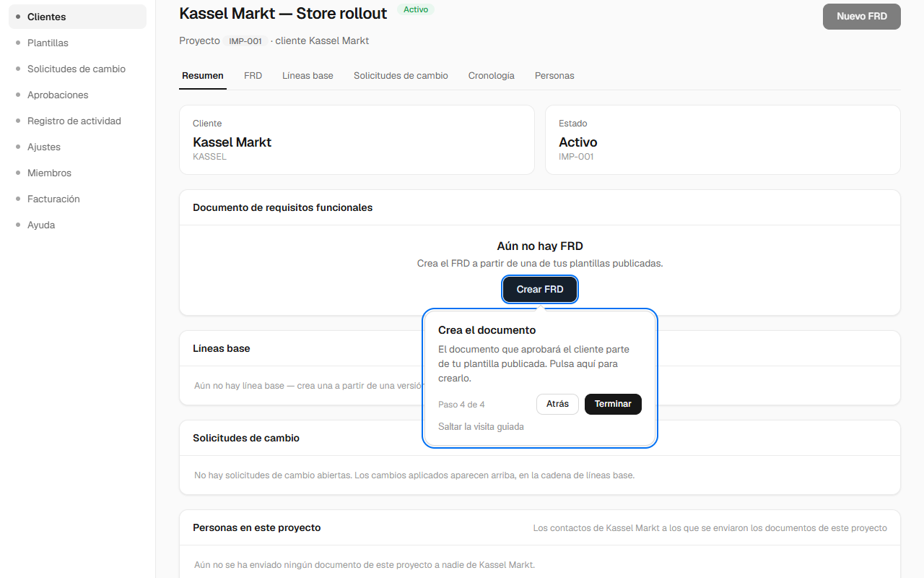Click the Crear FRD button
Image resolution: width=924 pixels, height=578 pixels.
[x=540, y=289]
